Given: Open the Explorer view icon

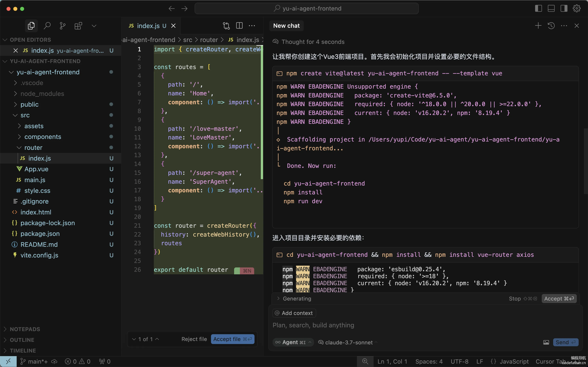Looking at the screenshot, I should tap(31, 26).
